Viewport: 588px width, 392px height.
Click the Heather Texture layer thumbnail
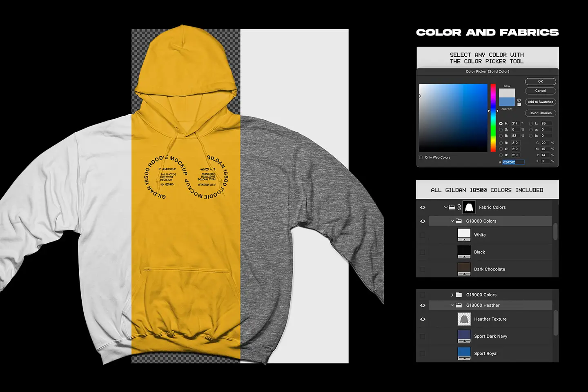(464, 319)
